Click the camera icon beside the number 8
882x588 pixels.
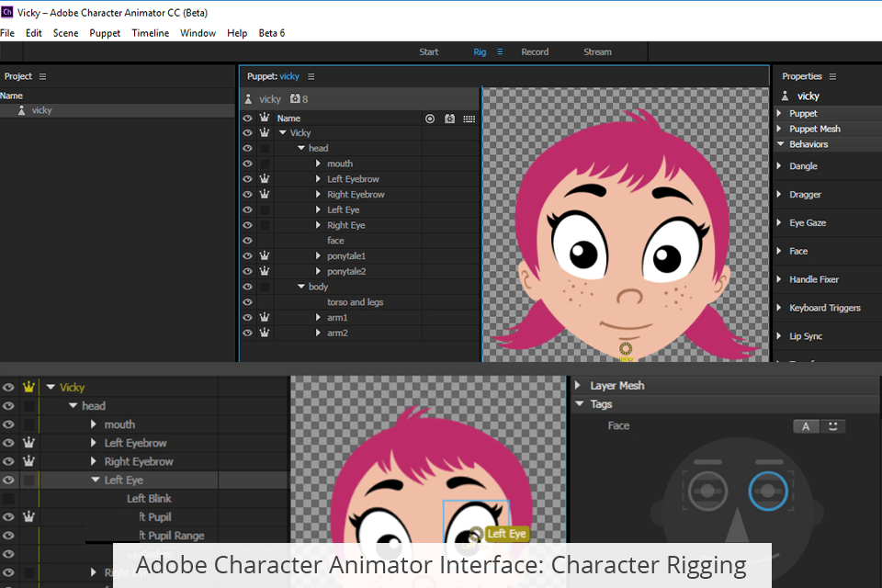click(295, 99)
